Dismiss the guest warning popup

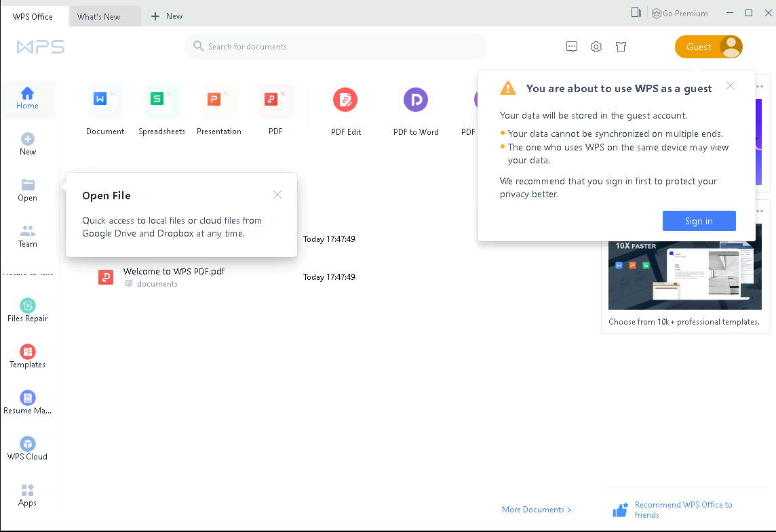[730, 85]
